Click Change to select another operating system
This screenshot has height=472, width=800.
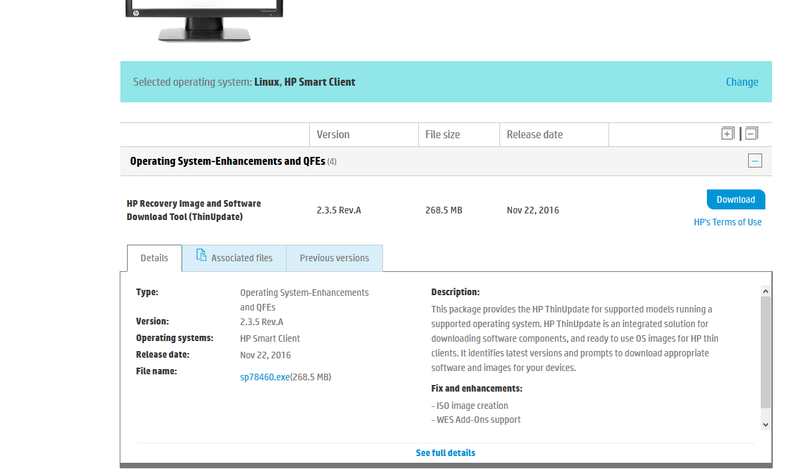click(x=741, y=82)
